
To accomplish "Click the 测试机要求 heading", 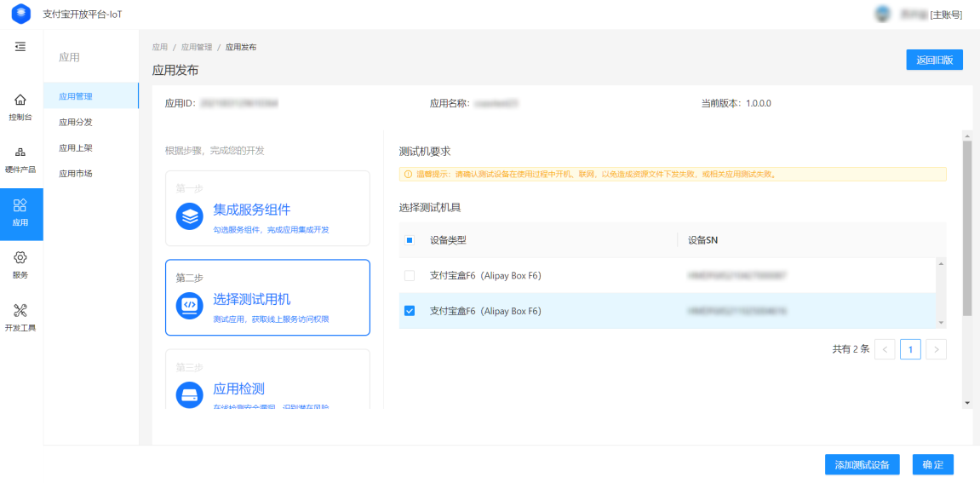I will (424, 152).
